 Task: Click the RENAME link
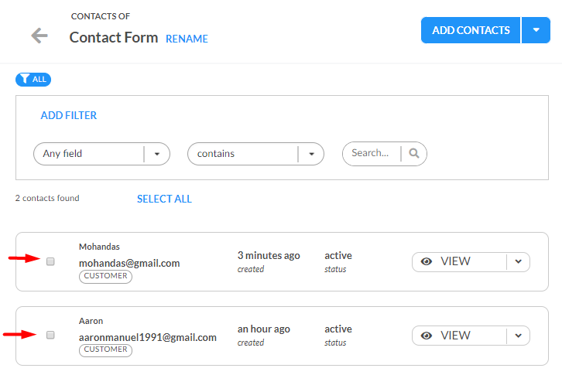187,39
